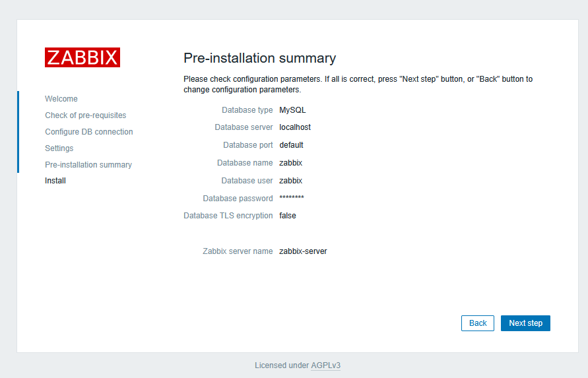This screenshot has height=378, width=588.
Task: Click the localhost database server value
Action: pyautogui.click(x=295, y=127)
